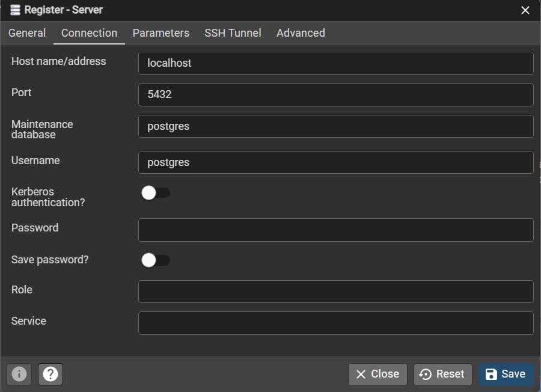541x392 pixels.
Task: Click the Close button
Action: tap(377, 374)
